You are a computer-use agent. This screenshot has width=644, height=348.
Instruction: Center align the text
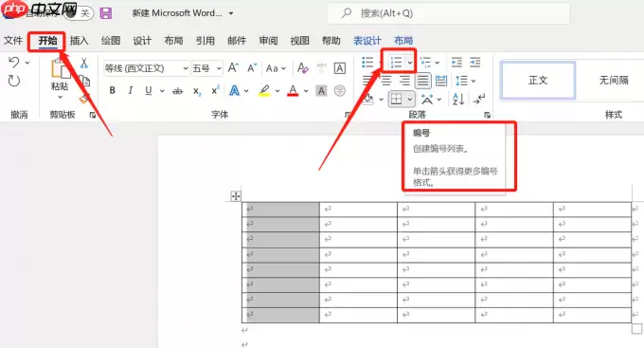(x=386, y=81)
